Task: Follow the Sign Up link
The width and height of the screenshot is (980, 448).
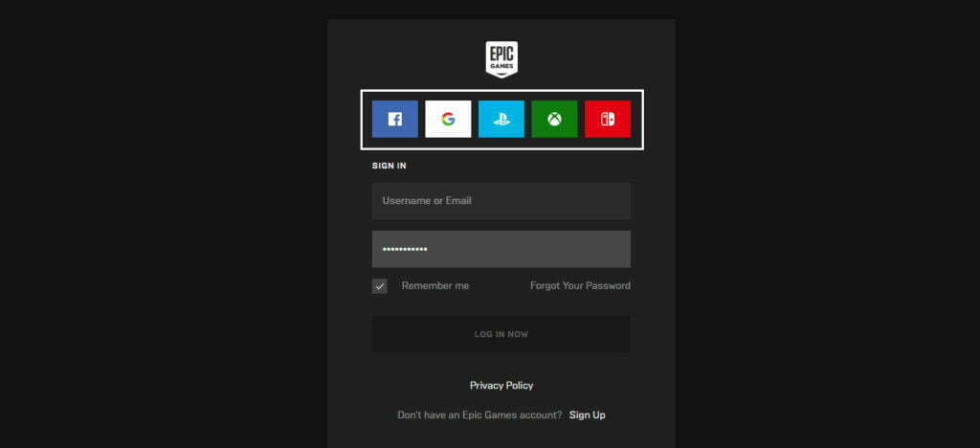Action: click(587, 415)
